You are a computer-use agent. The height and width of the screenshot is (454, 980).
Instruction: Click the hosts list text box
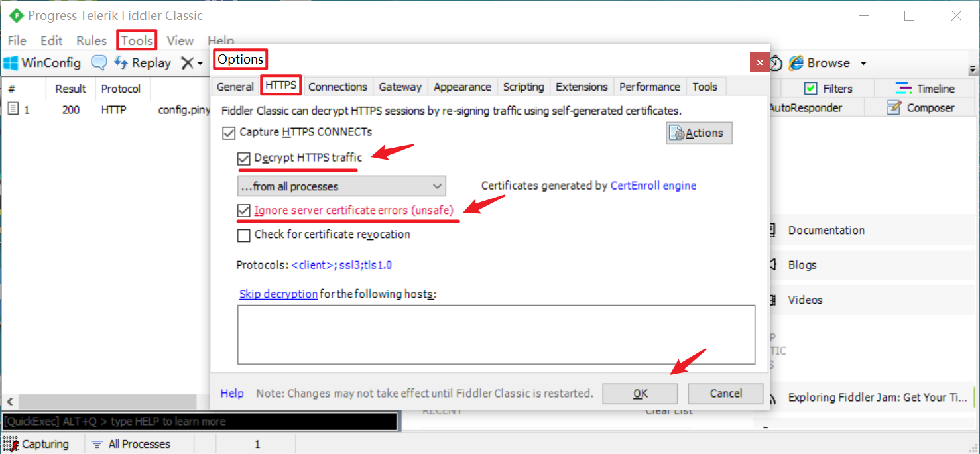496,334
